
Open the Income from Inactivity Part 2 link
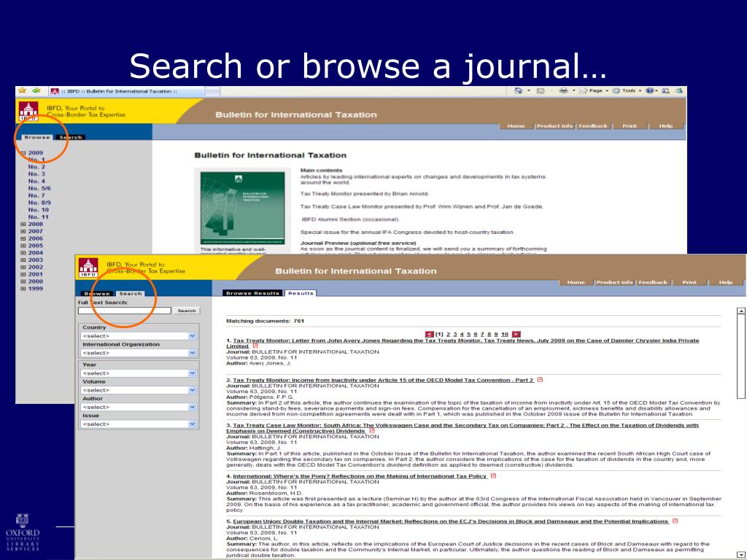[383, 380]
